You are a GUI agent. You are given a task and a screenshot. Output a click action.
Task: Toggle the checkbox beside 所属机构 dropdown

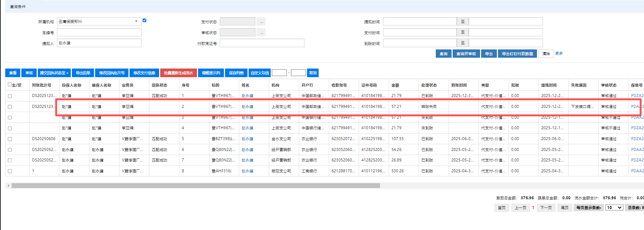tap(145, 20)
